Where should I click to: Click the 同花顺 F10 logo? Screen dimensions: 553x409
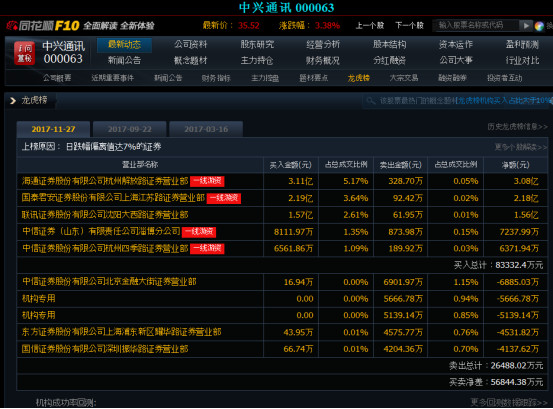[x=43, y=26]
